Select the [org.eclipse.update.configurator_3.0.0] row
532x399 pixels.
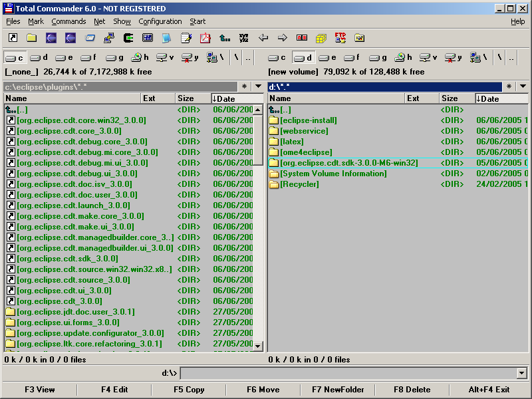click(x=129, y=333)
